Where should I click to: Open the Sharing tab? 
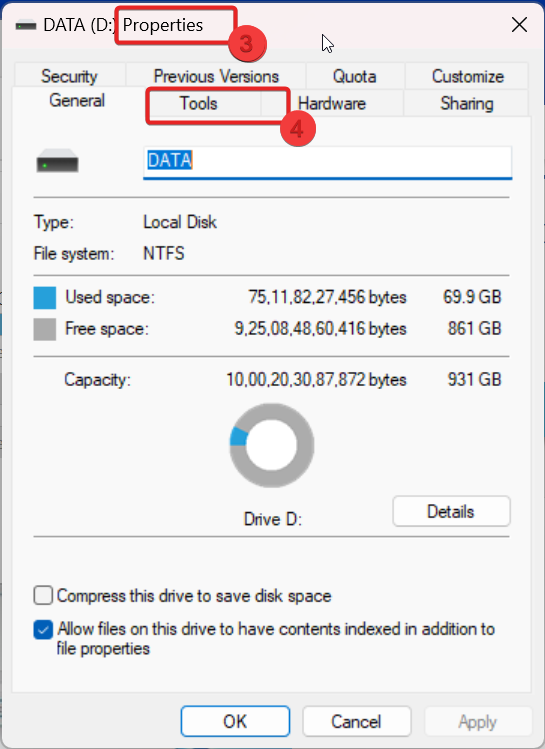coord(467,103)
